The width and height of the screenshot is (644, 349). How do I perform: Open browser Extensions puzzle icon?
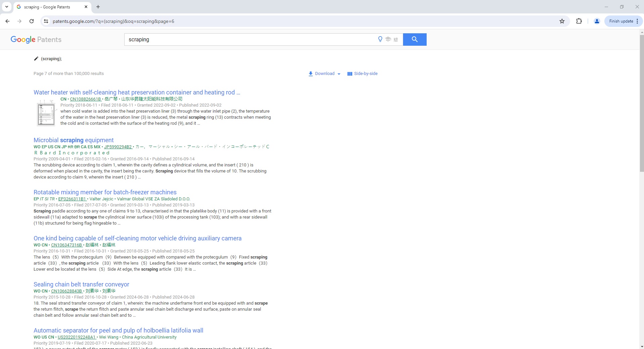tap(579, 21)
